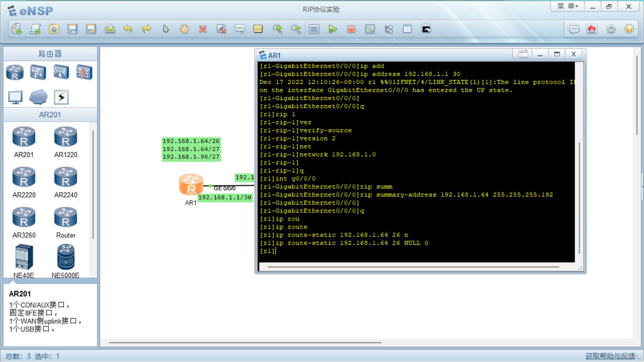Click the save topology floppy icon

72,29
